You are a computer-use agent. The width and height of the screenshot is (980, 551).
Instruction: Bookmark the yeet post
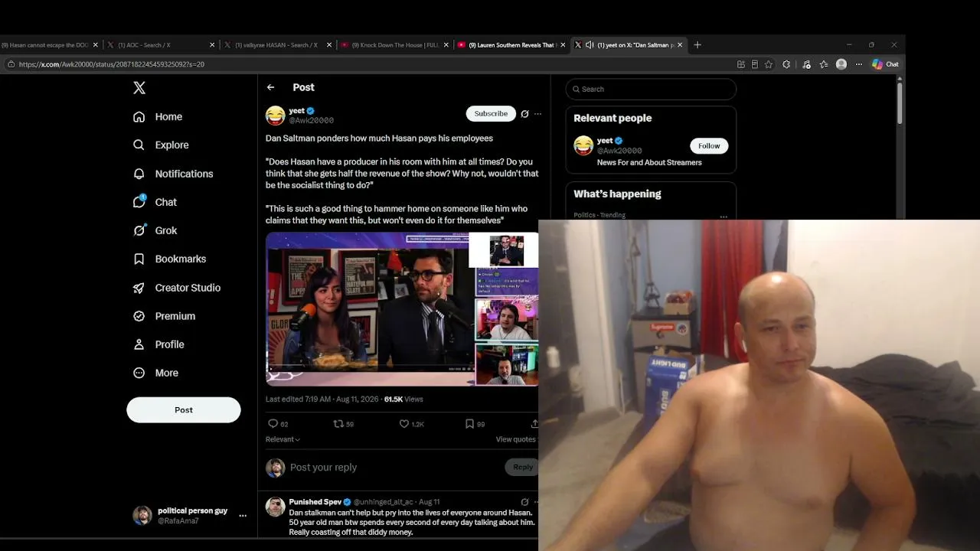pos(469,423)
